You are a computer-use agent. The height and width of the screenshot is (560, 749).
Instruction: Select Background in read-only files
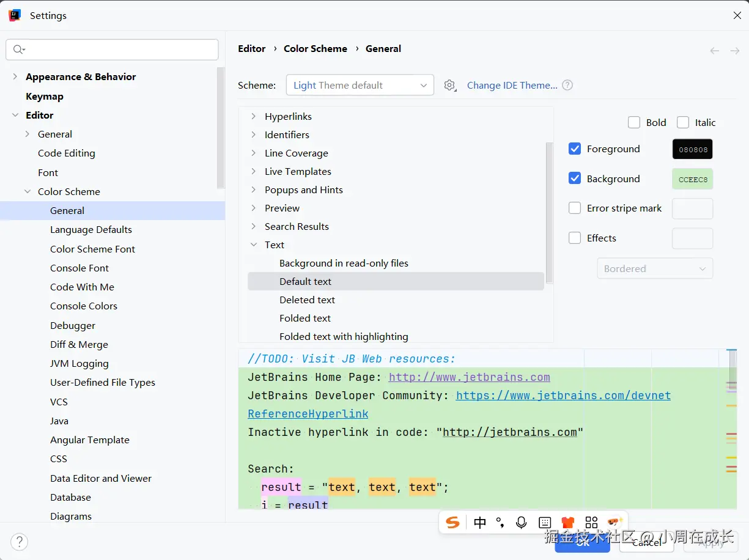344,263
